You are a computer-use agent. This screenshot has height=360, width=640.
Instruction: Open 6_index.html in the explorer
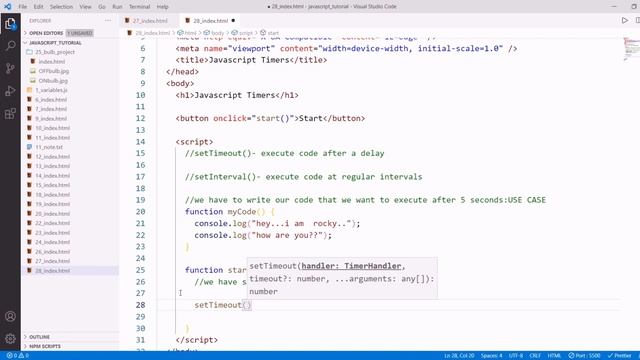[51, 100]
